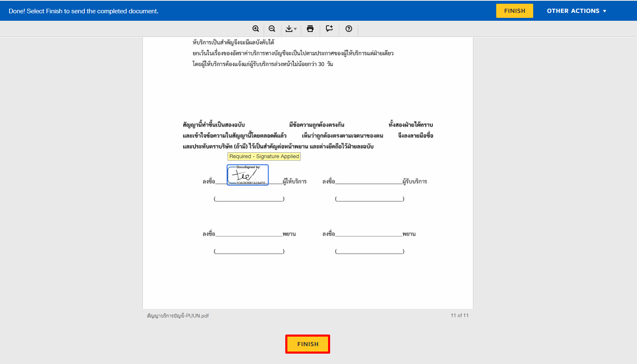Image resolution: width=637 pixels, height=364 pixels.
Task: Click the zoom in magnifier icon
Action: tap(256, 29)
